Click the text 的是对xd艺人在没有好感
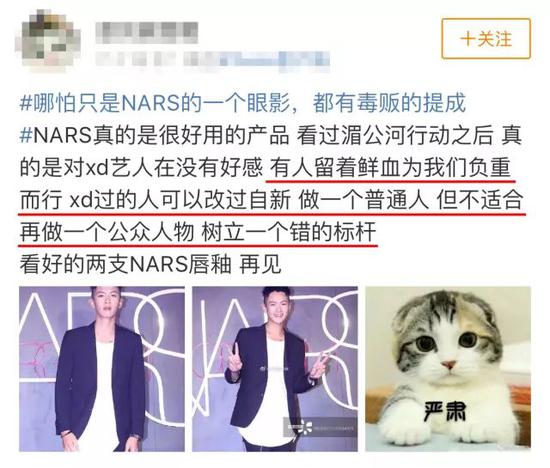 point(141,167)
